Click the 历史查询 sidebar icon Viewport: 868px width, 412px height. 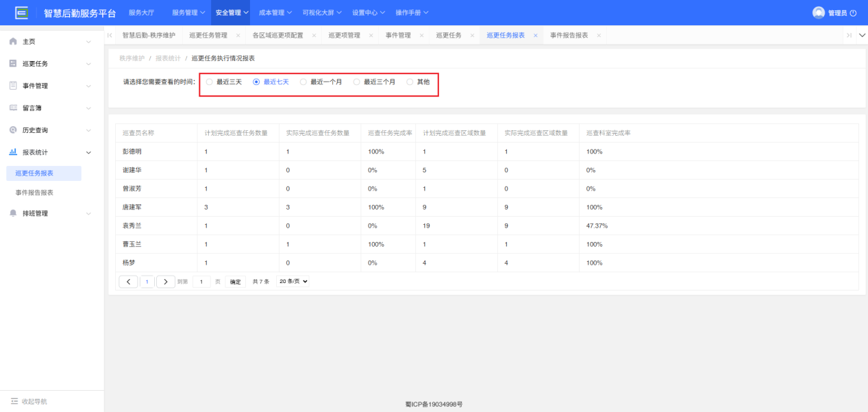[x=13, y=130]
